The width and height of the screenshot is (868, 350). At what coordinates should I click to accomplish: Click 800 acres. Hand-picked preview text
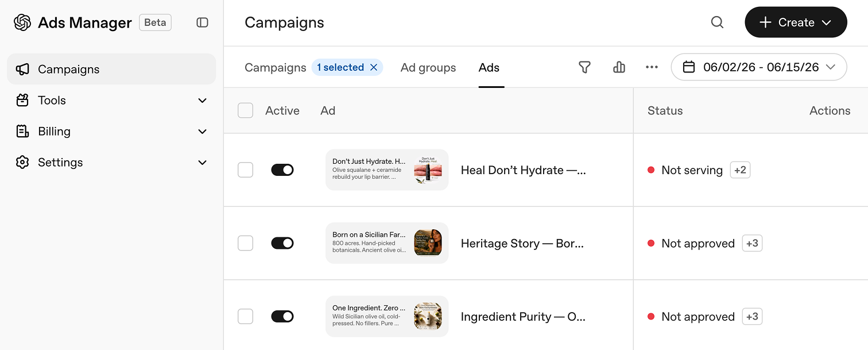(369, 247)
